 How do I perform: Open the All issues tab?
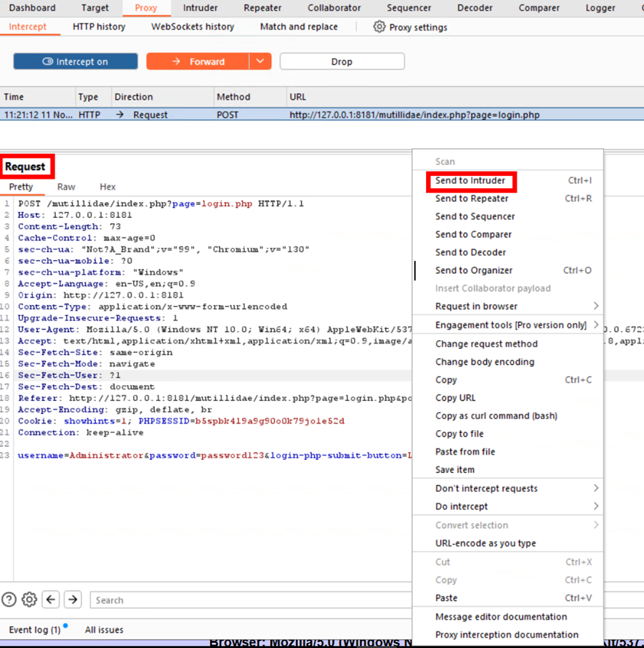point(104,630)
